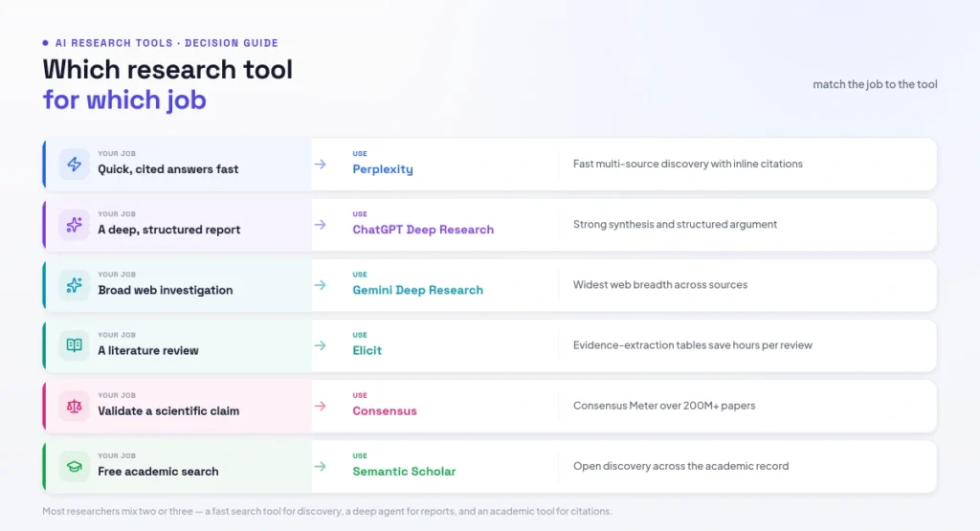Click the heading "Which research tool"

tap(167, 69)
